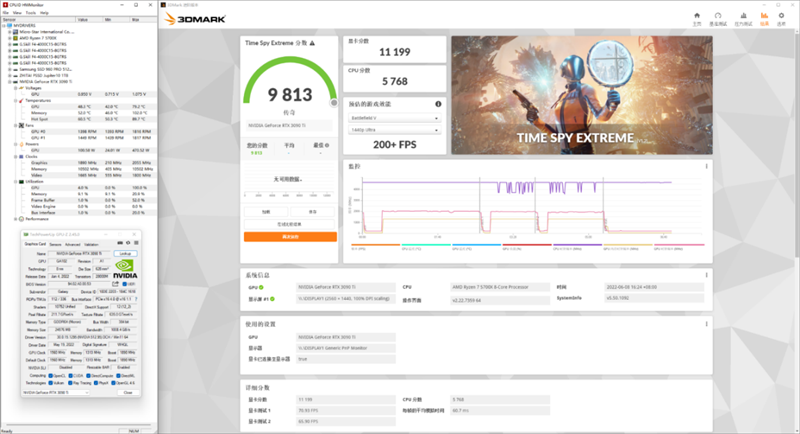Click the right button of the load/save pair

point(312,212)
